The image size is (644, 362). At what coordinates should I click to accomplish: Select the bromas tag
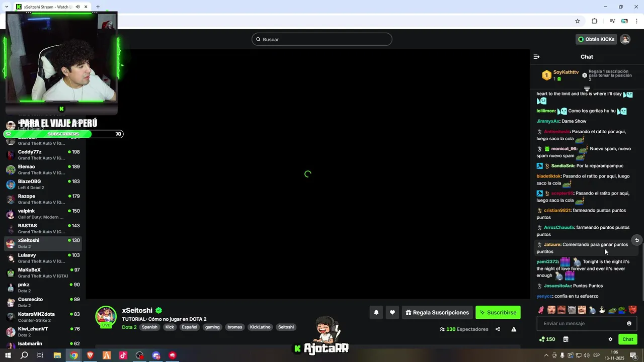[x=234, y=327]
